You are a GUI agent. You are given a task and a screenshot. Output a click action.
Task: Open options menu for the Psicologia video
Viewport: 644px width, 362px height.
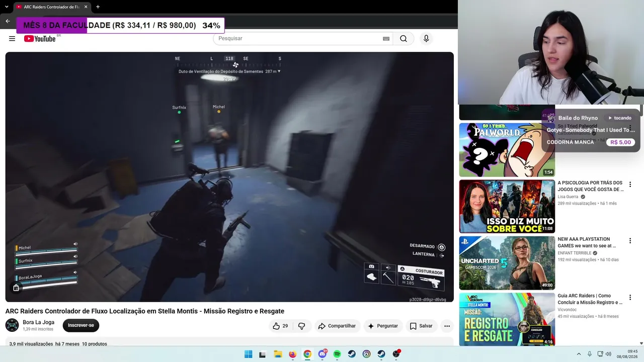coord(630,185)
